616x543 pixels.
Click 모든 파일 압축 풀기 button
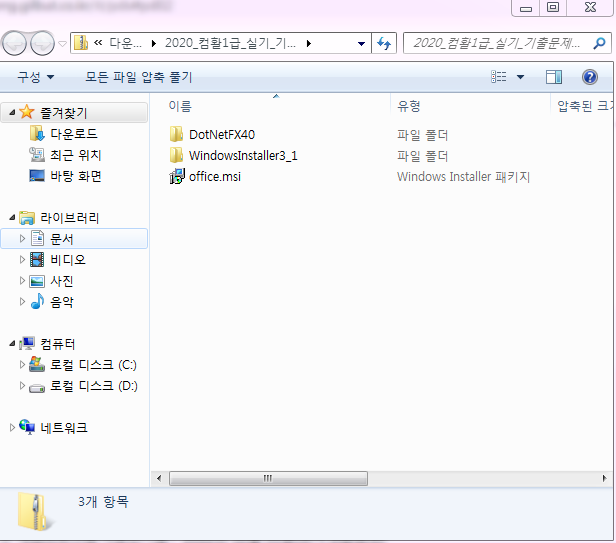(138, 77)
